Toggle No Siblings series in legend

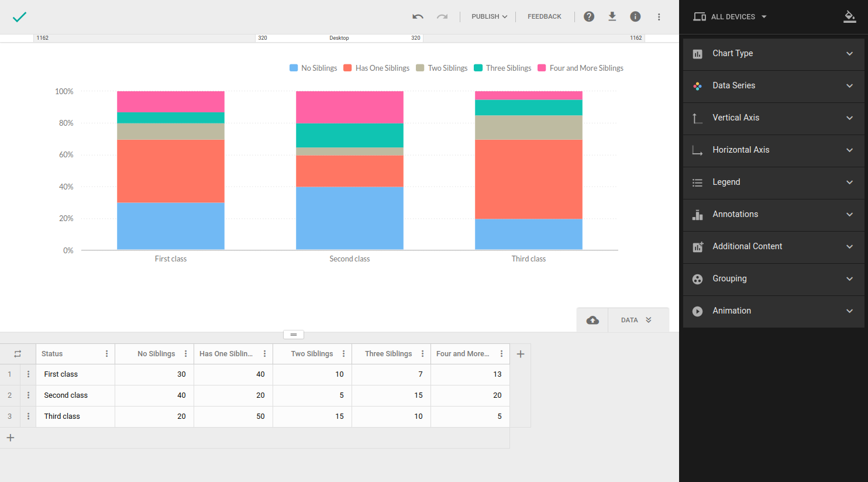[x=314, y=68]
